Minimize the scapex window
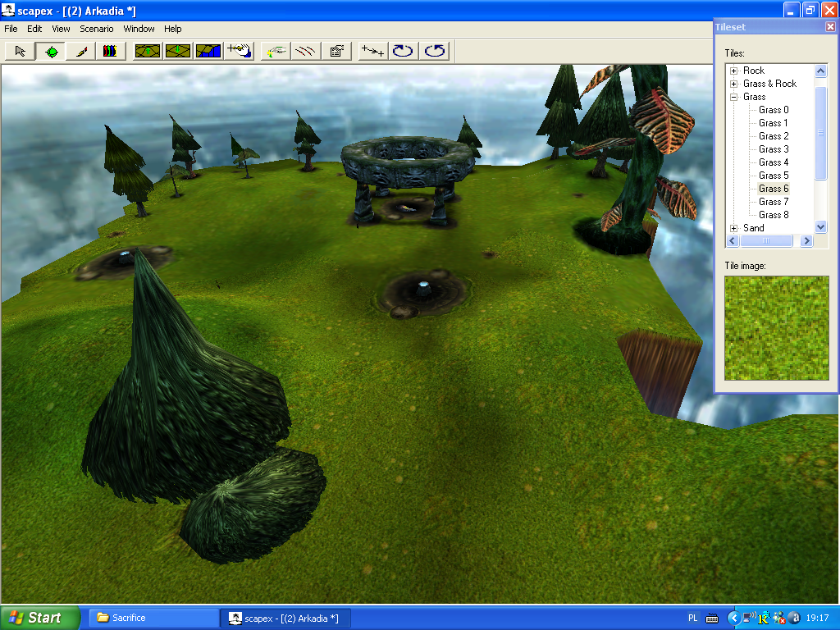840x630 pixels. pos(792,10)
